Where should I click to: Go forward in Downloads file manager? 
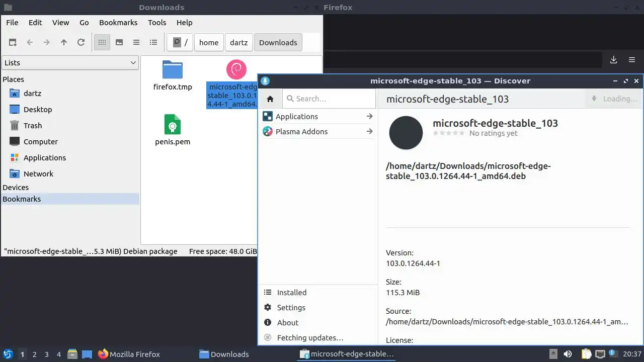click(x=47, y=43)
